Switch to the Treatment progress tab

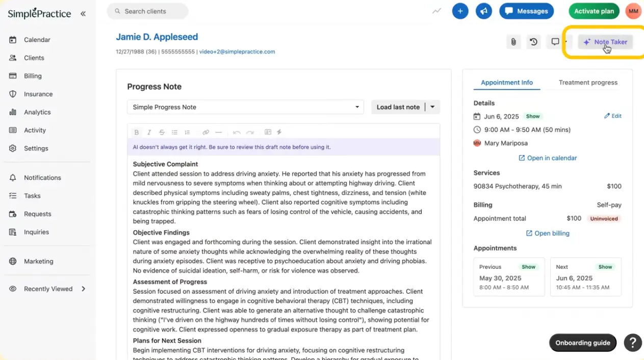(x=588, y=82)
